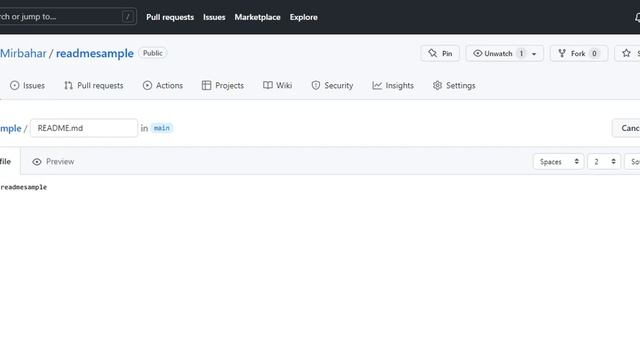Screen dimensions: 640x360
Task: Open the notifications bell
Action: click(x=637, y=17)
